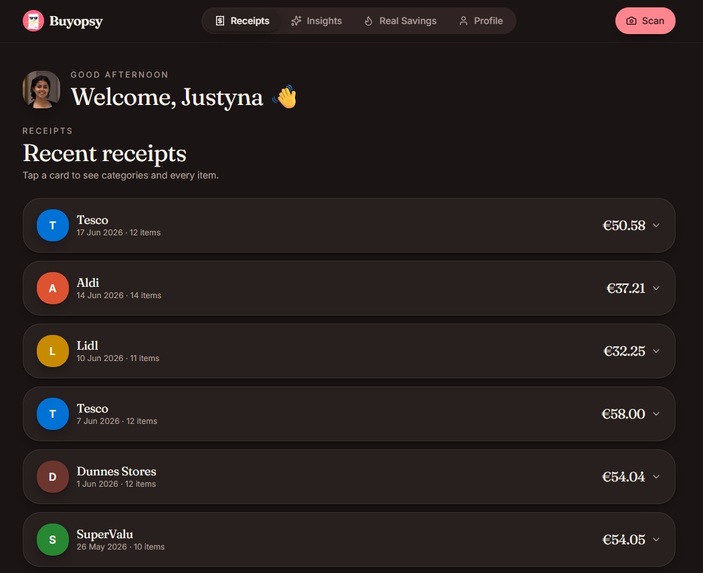Click the flame icon beside Real Savings
703x573 pixels.
tap(369, 21)
